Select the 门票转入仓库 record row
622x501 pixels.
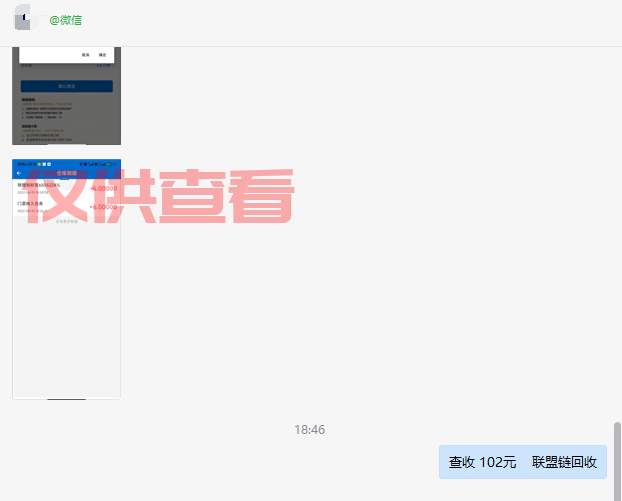tap(50, 207)
